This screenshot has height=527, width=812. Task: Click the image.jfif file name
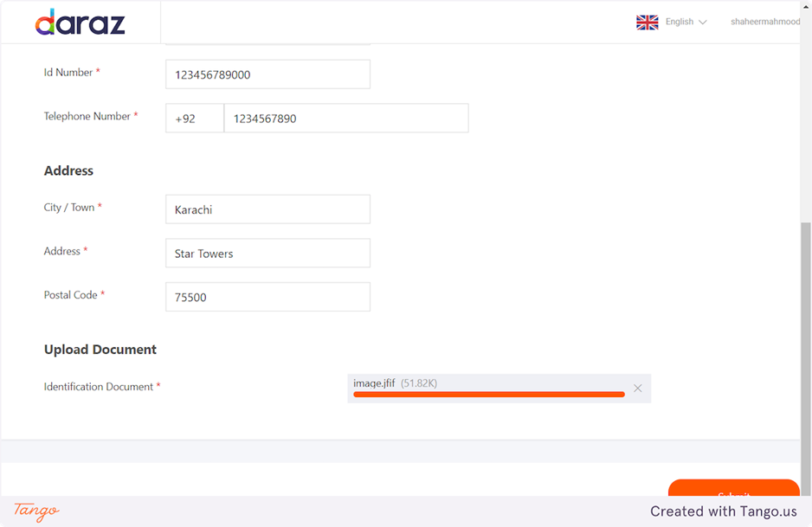point(374,382)
